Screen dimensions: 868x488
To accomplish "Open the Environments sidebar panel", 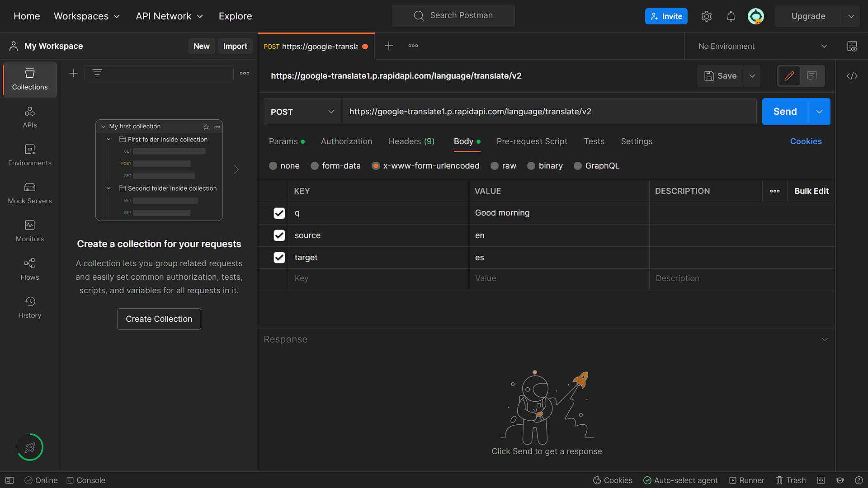I will tap(30, 155).
